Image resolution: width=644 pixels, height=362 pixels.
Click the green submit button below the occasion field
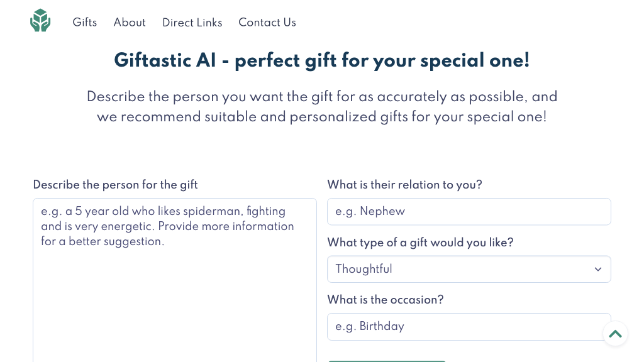point(386,360)
